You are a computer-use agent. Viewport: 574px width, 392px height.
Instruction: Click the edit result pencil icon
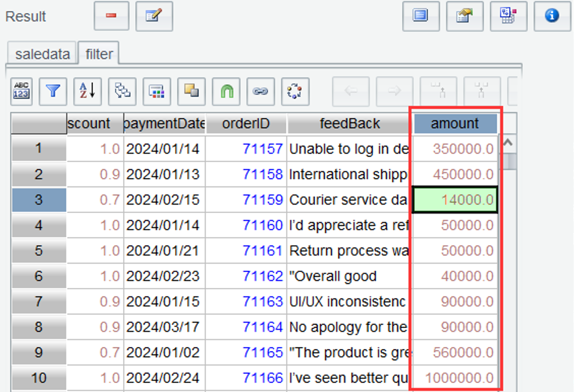tap(154, 16)
